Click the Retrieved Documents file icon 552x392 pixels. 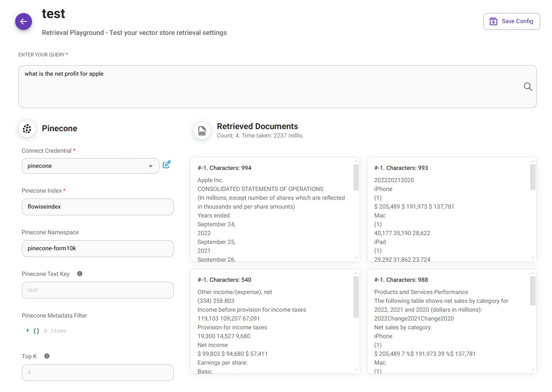pos(202,131)
